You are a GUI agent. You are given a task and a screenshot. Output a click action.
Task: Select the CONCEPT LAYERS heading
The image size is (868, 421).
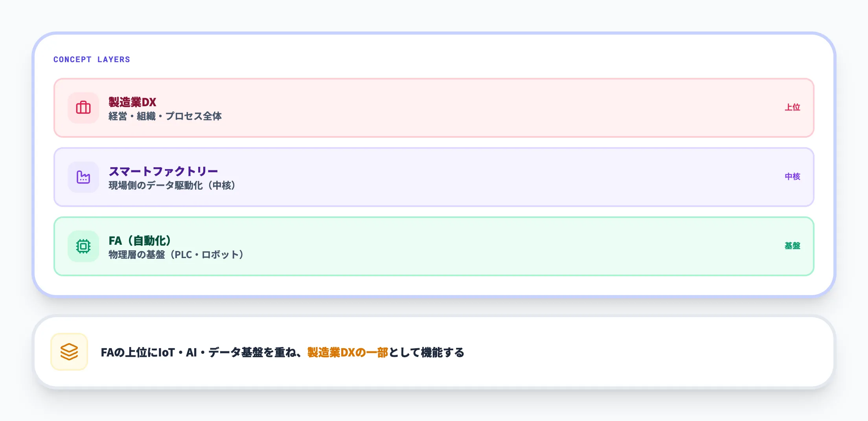[92, 59]
